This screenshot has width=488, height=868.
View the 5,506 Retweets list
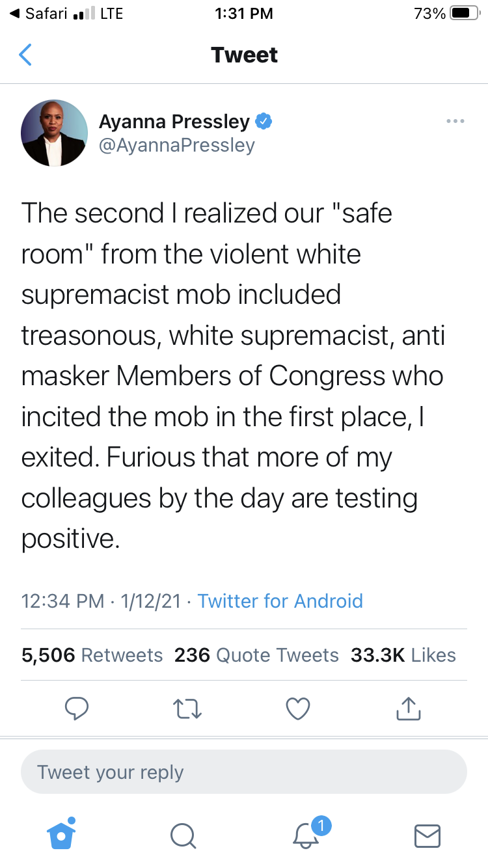[92, 655]
